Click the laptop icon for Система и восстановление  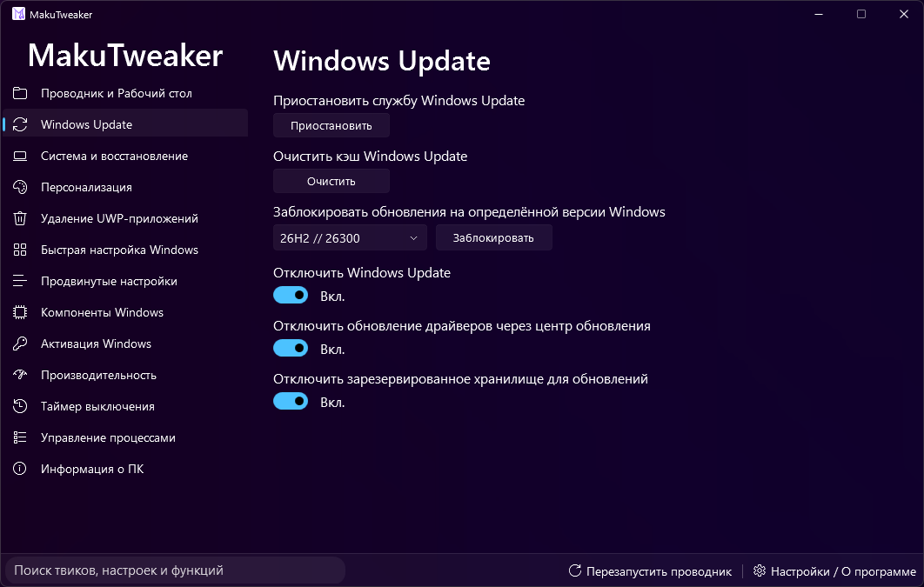(x=20, y=156)
